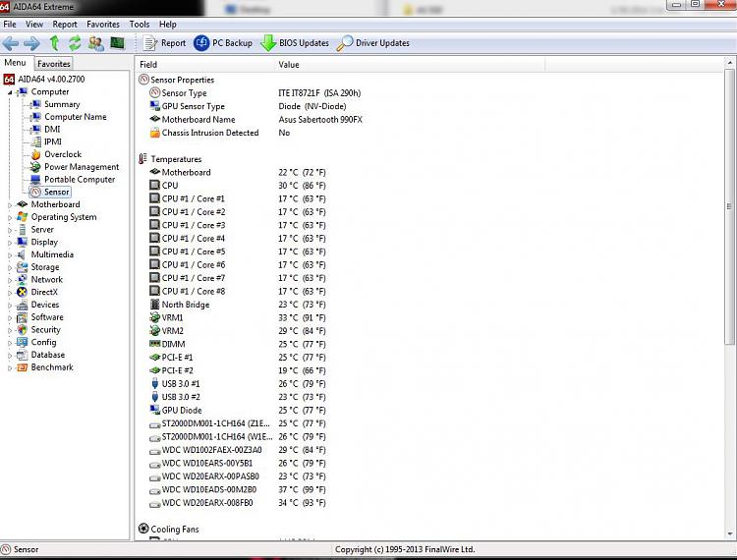Open the View menu
737x560 pixels.
click(x=34, y=24)
